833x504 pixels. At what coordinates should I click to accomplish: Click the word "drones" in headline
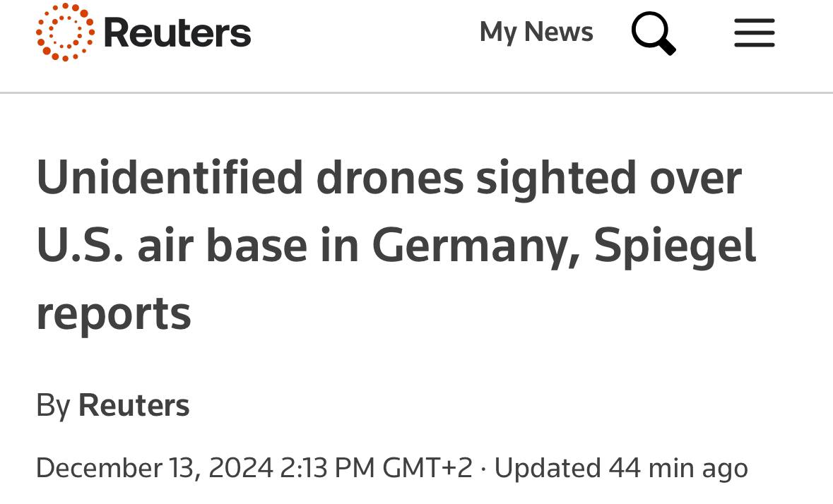tap(389, 178)
